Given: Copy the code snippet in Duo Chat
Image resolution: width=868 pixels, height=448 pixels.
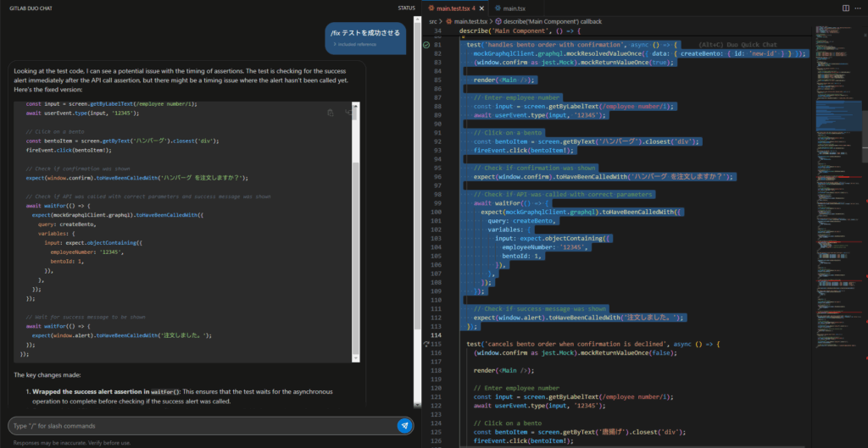Looking at the screenshot, I should coord(331,113).
